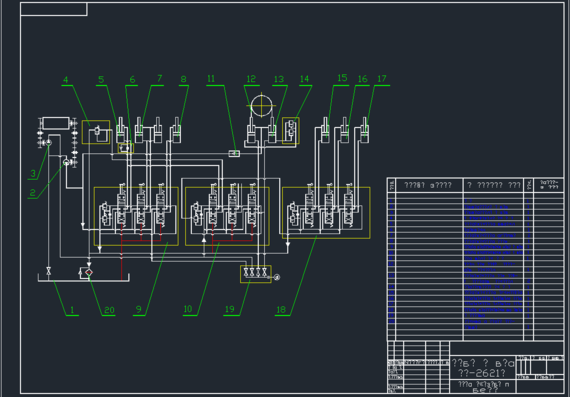Image resolution: width=570 pixels, height=397 pixels.
Task: Click the crosshair circle symbol under callout 12
Action: click(x=261, y=106)
